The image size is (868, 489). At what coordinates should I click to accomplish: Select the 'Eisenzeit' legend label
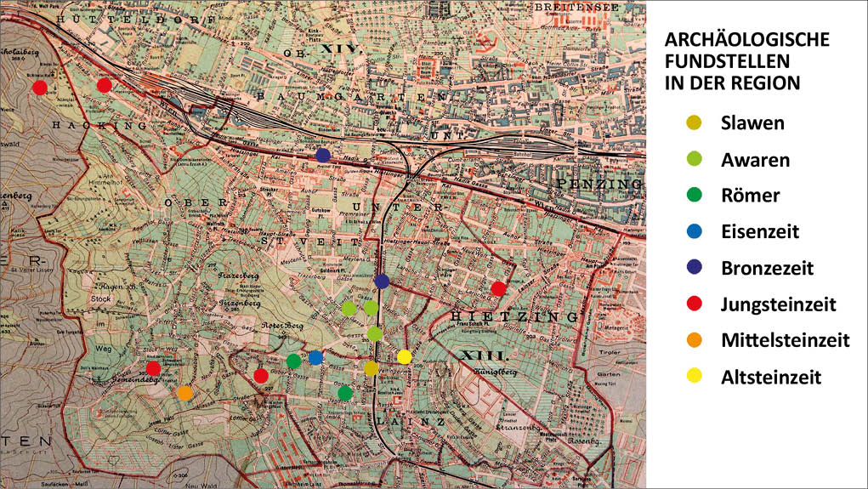[x=759, y=231]
